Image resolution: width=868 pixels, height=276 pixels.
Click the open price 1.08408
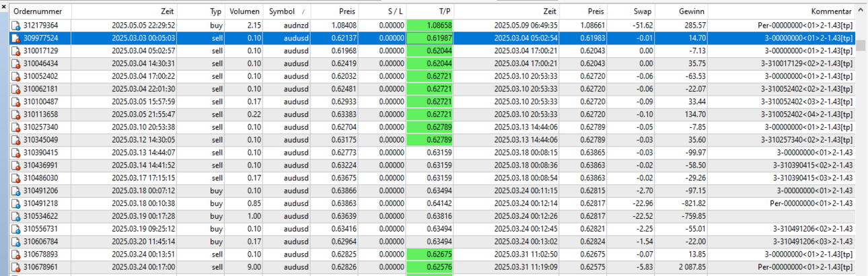pos(344,25)
